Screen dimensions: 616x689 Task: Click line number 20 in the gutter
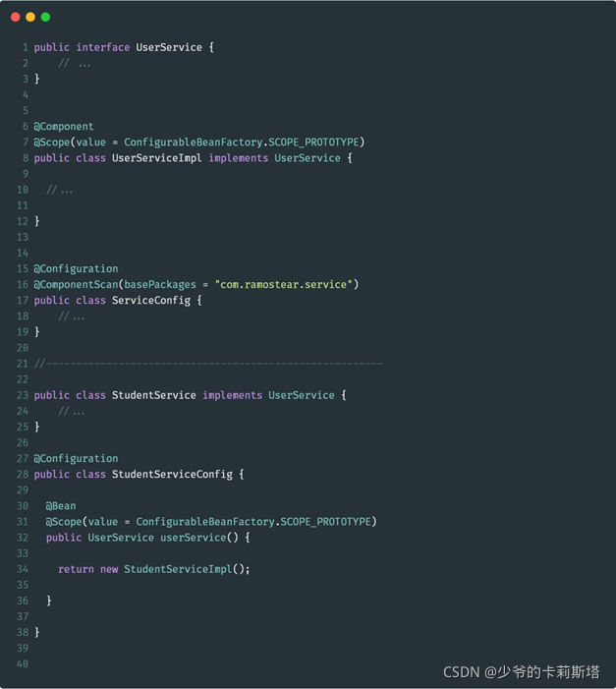pos(23,348)
